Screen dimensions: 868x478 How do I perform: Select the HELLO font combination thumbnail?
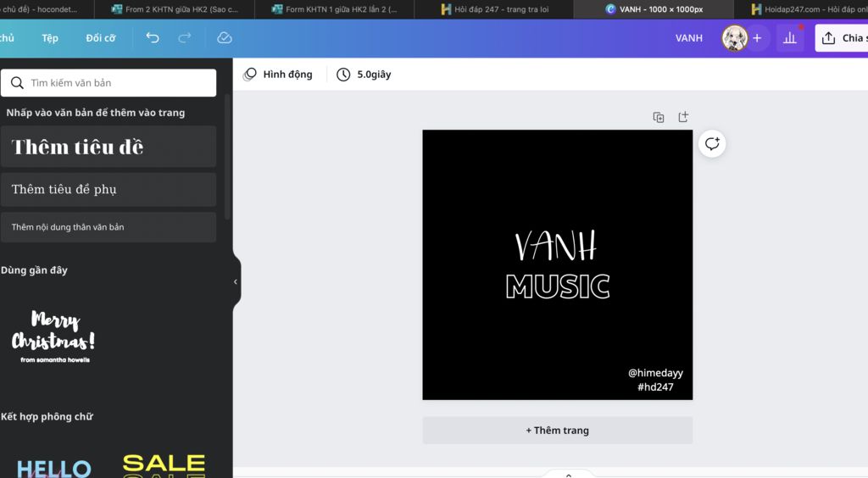[x=53, y=468]
